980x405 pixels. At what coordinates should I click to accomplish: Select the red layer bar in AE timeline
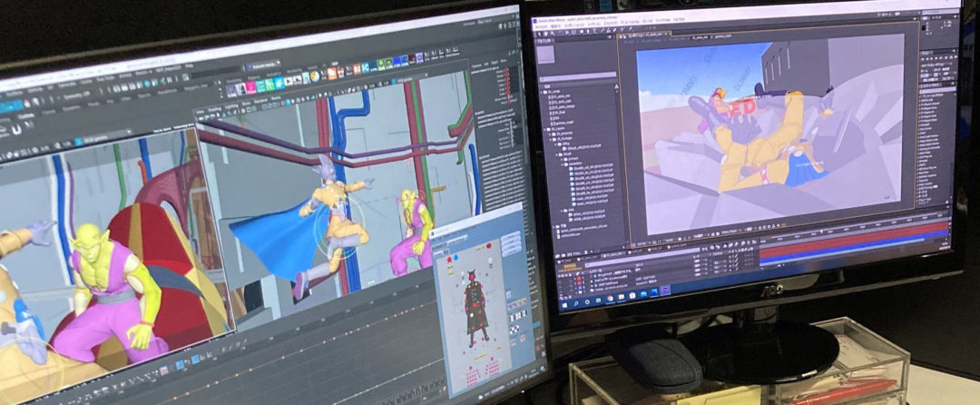(852, 241)
